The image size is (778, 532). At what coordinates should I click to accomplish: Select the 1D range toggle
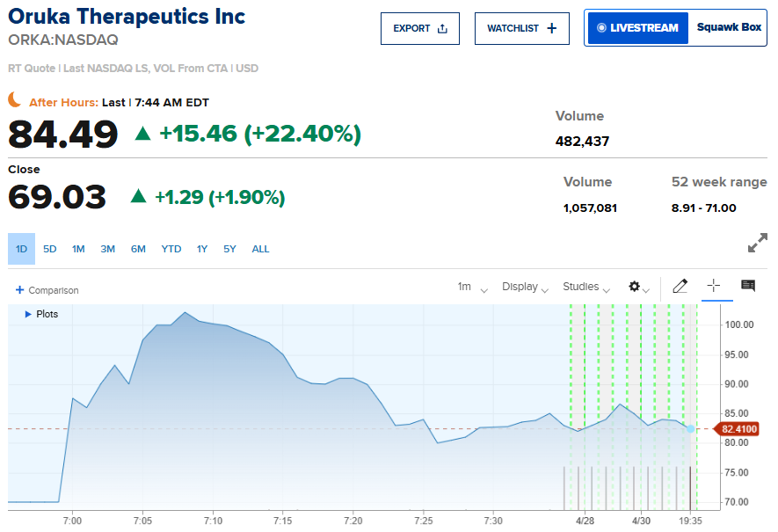pyautogui.click(x=22, y=249)
